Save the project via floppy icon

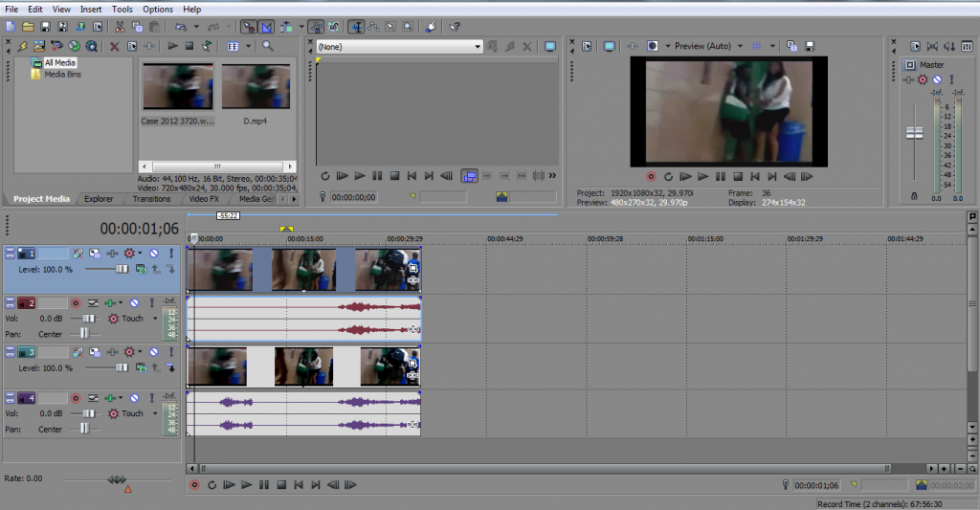45,27
